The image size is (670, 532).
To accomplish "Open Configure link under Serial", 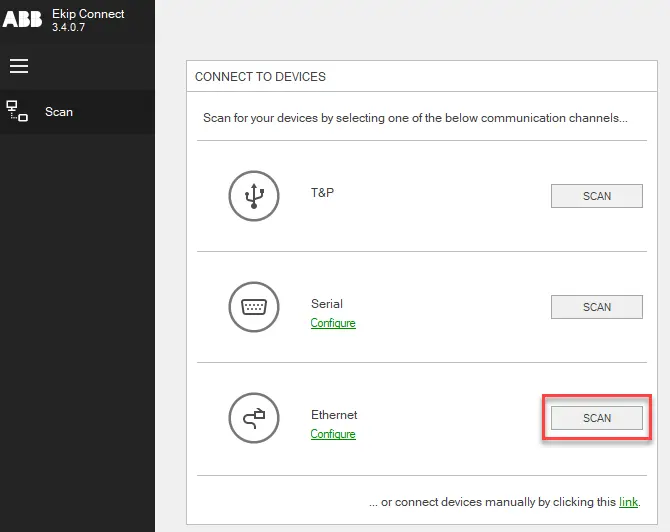I will 333,323.
